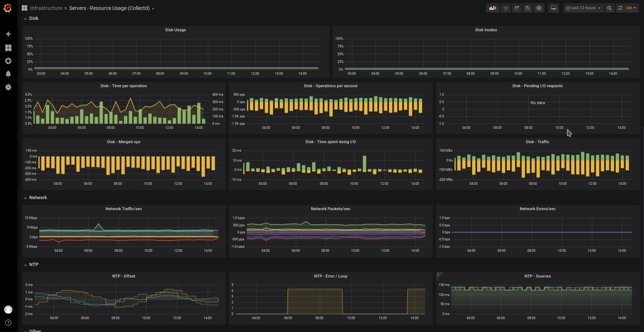
Task: Open dashboard settings gear in top toolbar
Action: [539, 8]
